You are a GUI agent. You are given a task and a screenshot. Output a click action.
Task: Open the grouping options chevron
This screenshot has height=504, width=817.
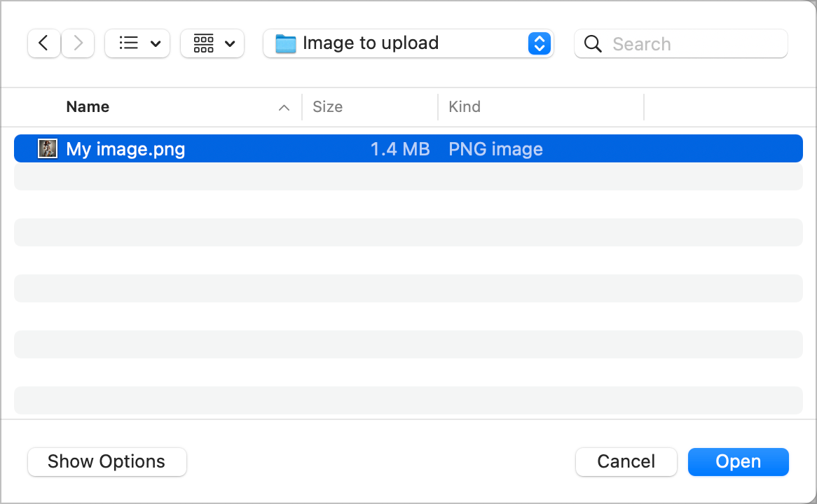click(x=230, y=44)
